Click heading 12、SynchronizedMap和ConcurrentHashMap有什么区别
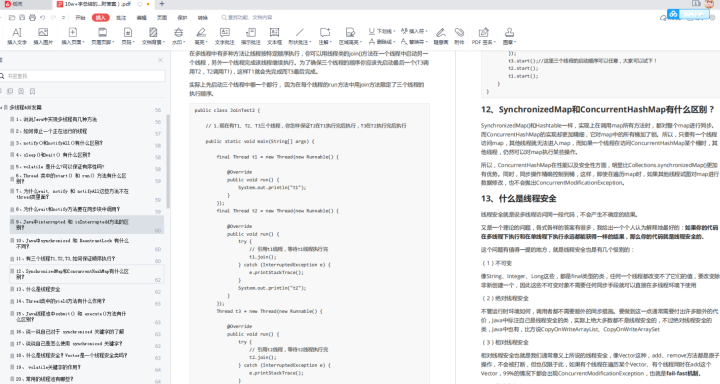Image resolution: width=720 pixels, height=384 pixels. click(x=597, y=110)
